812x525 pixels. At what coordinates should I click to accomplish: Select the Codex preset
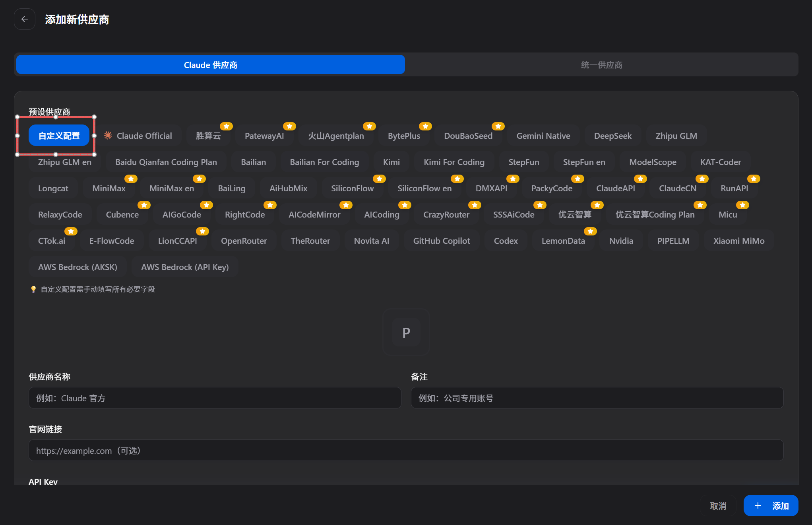506,241
